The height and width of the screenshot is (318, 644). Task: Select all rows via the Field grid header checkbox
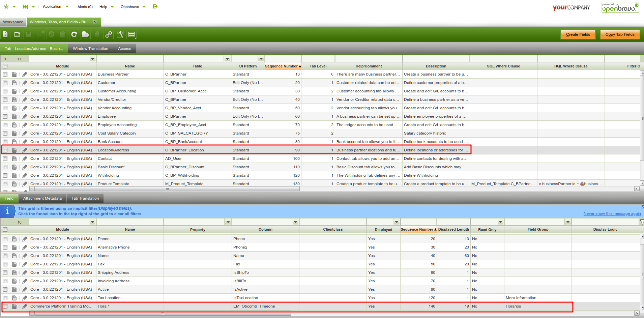[5, 229]
